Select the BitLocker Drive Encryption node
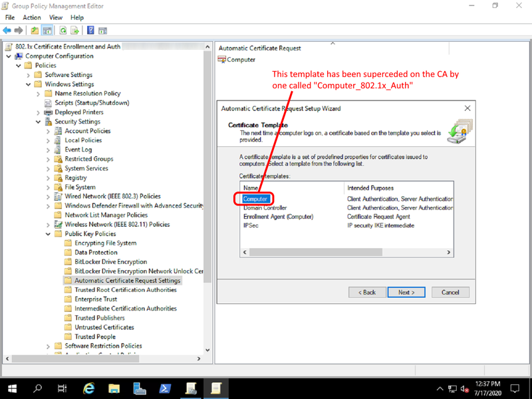The image size is (532, 399). pos(110,262)
